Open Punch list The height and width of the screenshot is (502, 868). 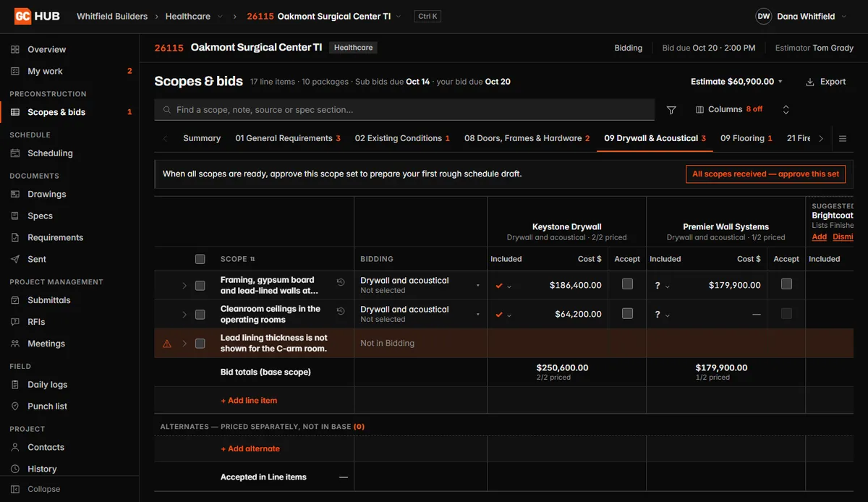(47, 406)
